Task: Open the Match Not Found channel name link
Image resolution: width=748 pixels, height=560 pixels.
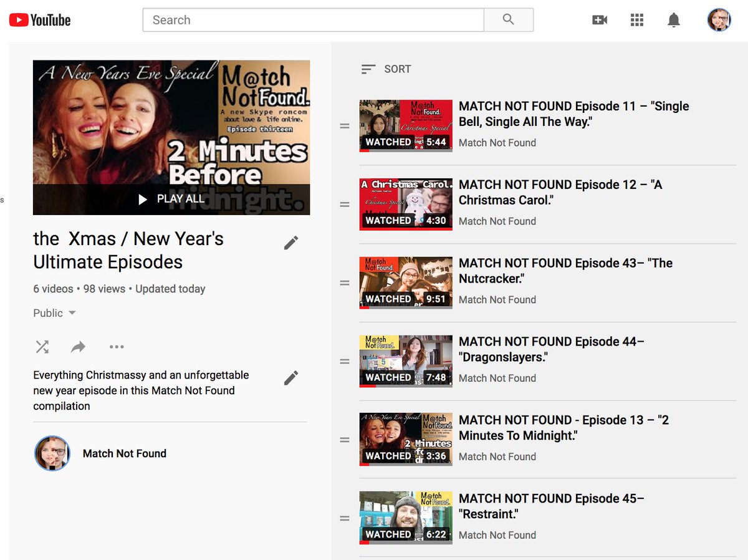Action: 125,453
